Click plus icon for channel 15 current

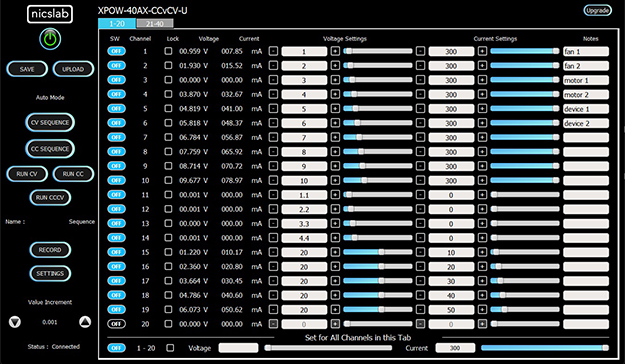coord(482,252)
